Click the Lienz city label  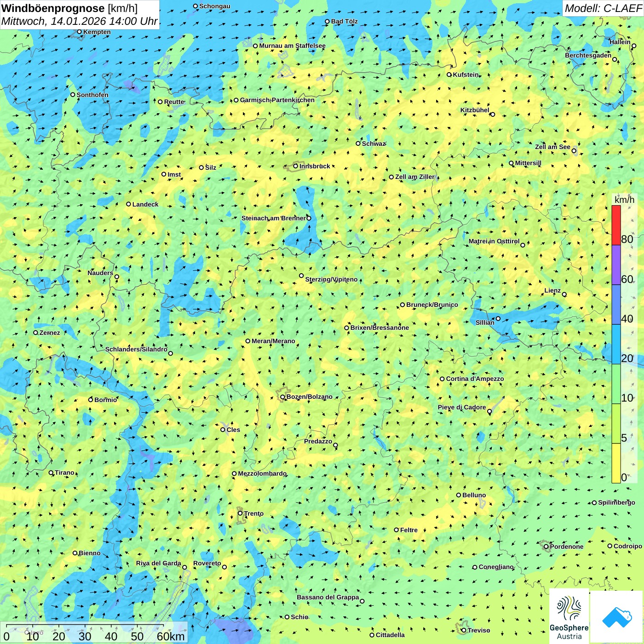click(552, 290)
